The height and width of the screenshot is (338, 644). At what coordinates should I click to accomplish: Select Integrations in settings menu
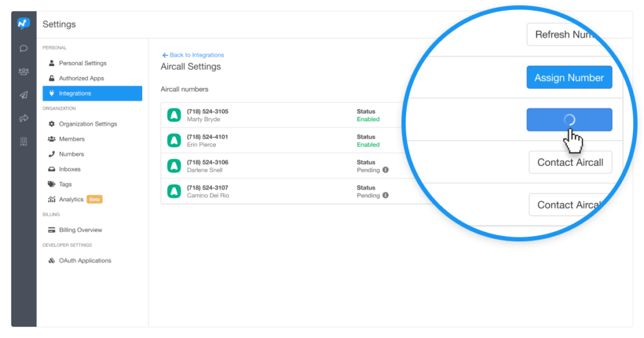click(92, 94)
